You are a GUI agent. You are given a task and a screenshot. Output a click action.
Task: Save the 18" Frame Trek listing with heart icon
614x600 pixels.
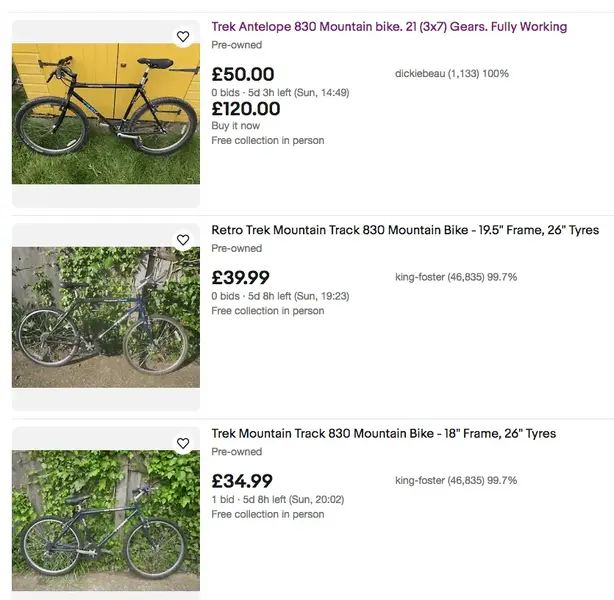coord(183,443)
